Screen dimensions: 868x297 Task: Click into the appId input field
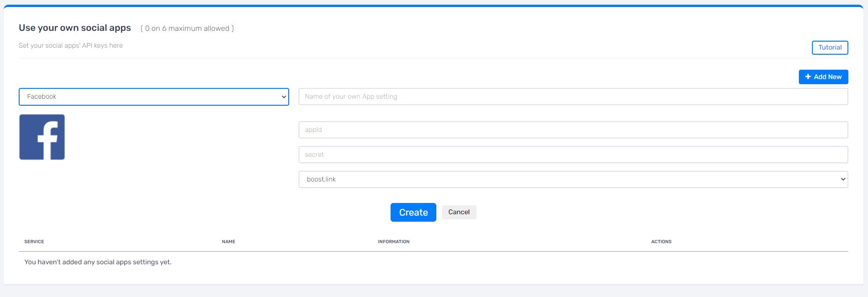tap(573, 130)
